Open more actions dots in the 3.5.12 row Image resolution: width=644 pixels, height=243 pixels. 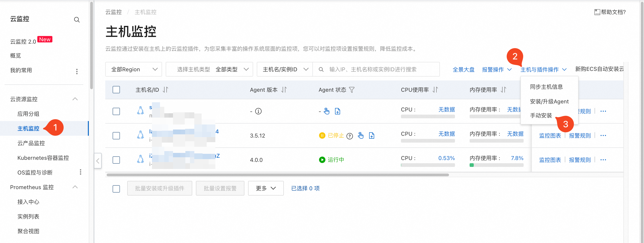(x=603, y=135)
